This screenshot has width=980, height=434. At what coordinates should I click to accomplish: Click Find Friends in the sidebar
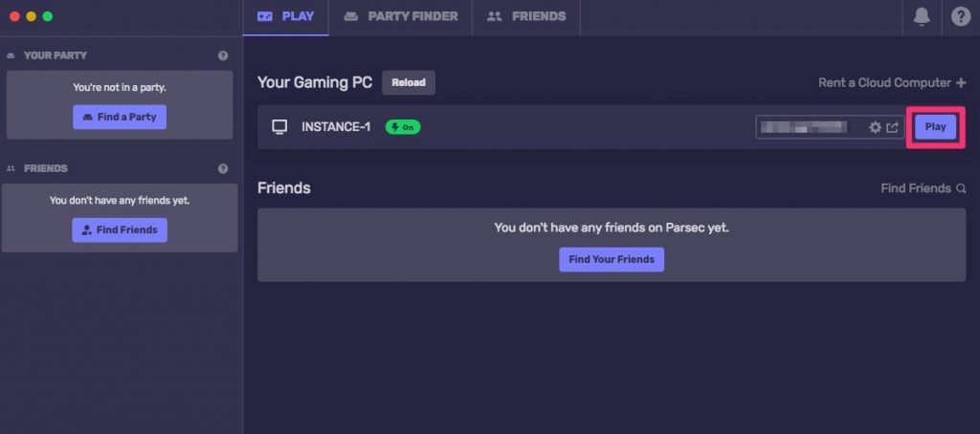pos(120,229)
